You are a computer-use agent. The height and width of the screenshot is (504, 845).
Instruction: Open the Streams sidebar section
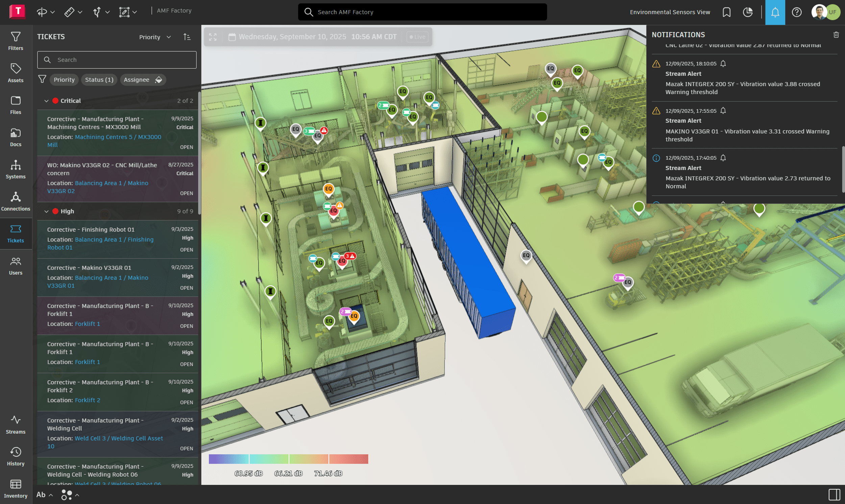(16, 424)
